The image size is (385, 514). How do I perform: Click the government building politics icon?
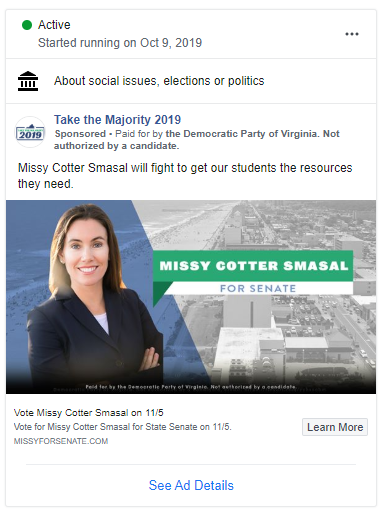[x=28, y=81]
